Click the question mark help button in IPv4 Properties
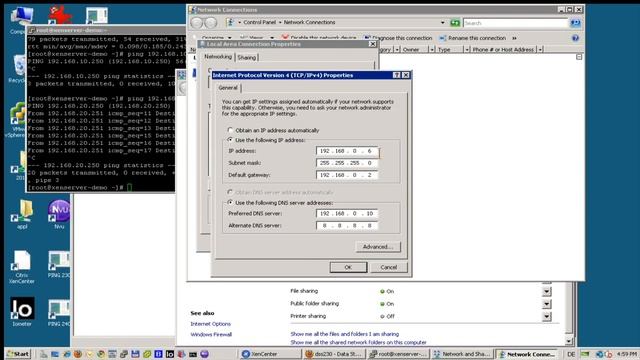The image size is (640, 360). (x=397, y=75)
